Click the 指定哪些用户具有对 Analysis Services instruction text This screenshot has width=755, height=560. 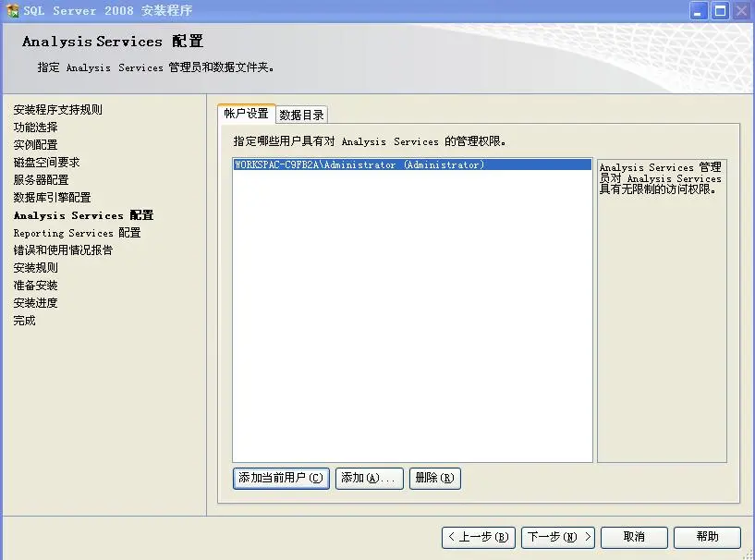click(x=370, y=141)
